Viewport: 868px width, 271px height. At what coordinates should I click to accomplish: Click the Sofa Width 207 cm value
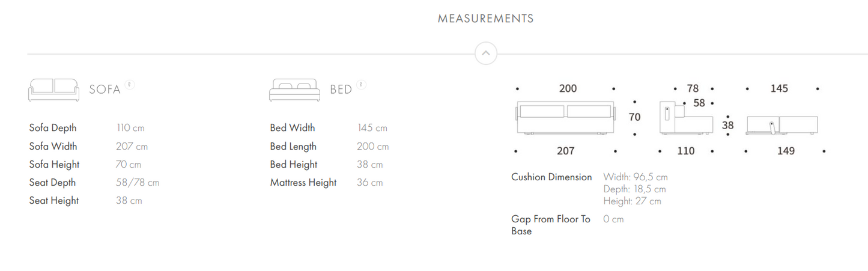coord(132,146)
